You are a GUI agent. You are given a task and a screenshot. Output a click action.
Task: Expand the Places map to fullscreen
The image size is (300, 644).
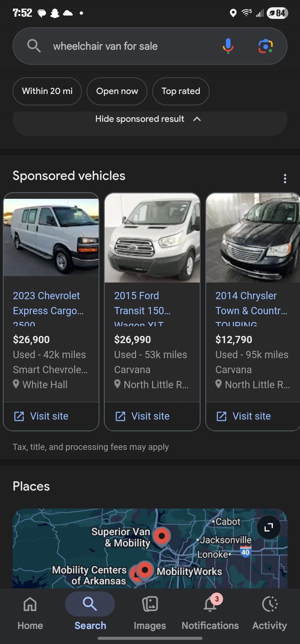(x=269, y=527)
